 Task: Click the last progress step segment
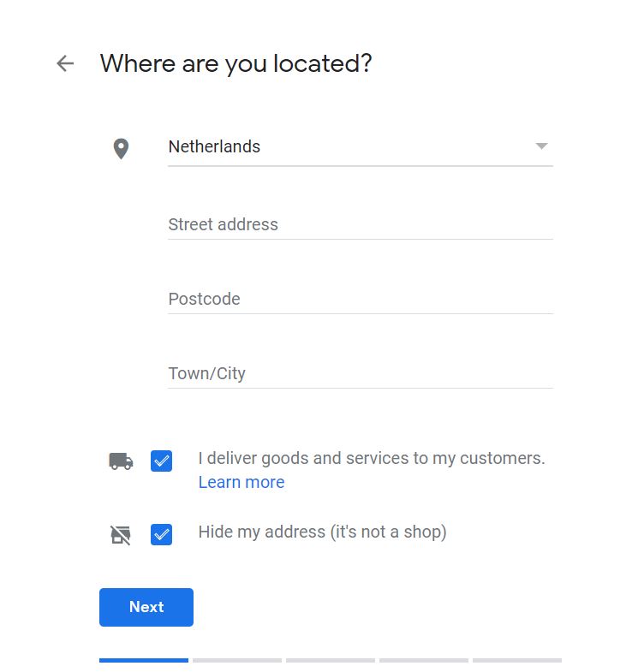point(517,660)
